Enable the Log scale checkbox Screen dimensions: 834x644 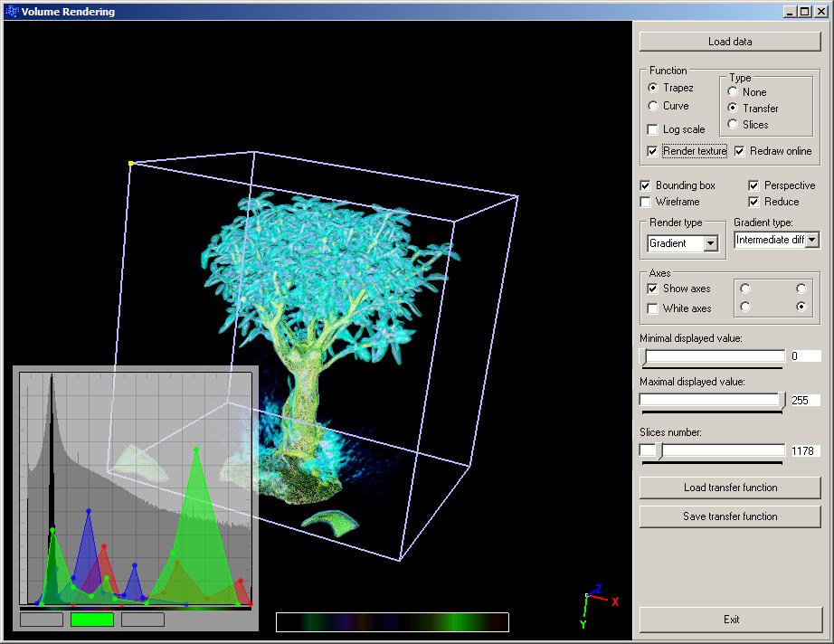652,129
